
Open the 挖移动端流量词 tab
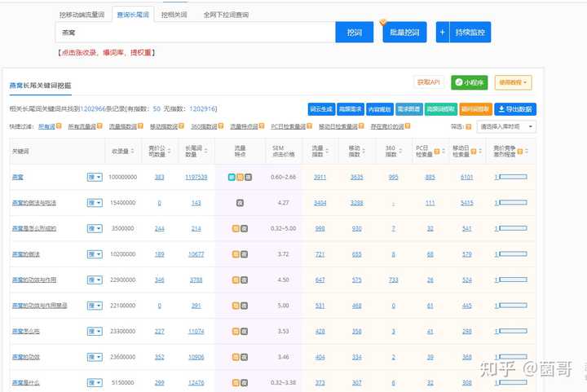82,15
